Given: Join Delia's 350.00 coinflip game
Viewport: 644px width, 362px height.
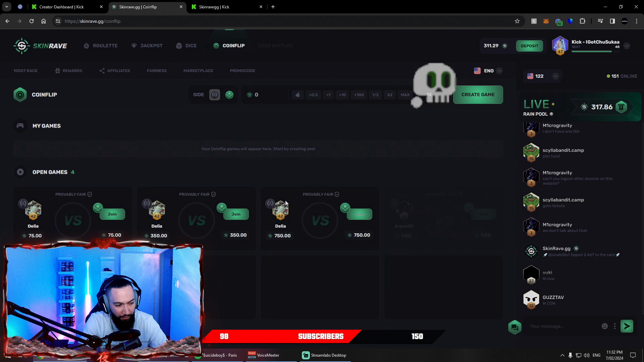Looking at the screenshot, I should click(x=236, y=214).
